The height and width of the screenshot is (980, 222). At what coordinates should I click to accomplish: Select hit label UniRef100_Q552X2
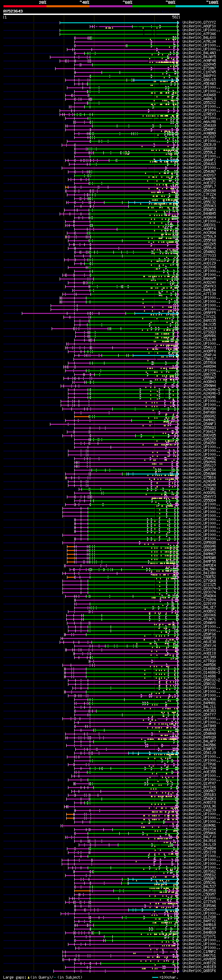pos(199,103)
